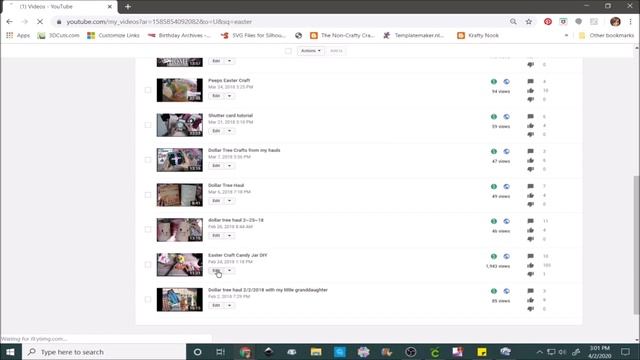Click the globe icon for Dollar Tree Haul video
Viewport: 640px width, 360px height.
[x=507, y=187]
